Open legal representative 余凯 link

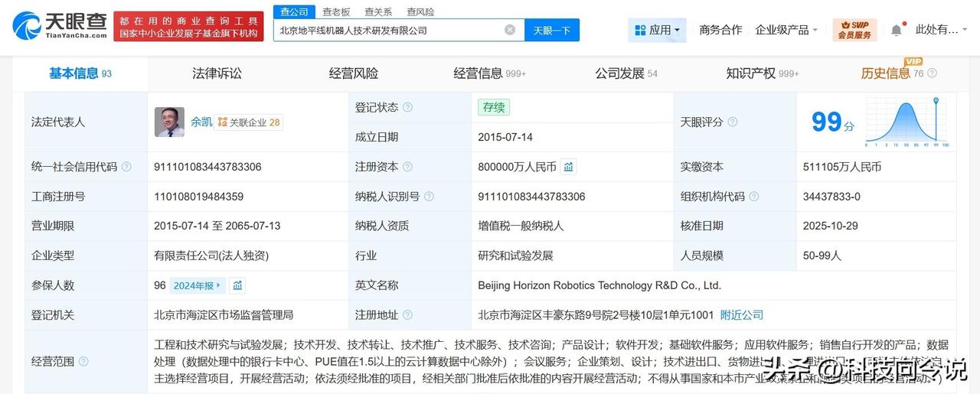pyautogui.click(x=201, y=122)
